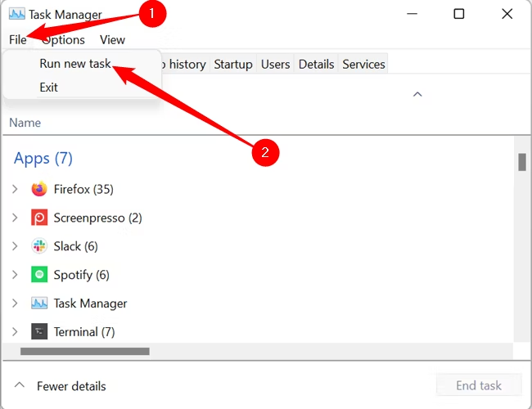The height and width of the screenshot is (409, 532).
Task: Expand the Firefox process group
Action: [15, 189]
